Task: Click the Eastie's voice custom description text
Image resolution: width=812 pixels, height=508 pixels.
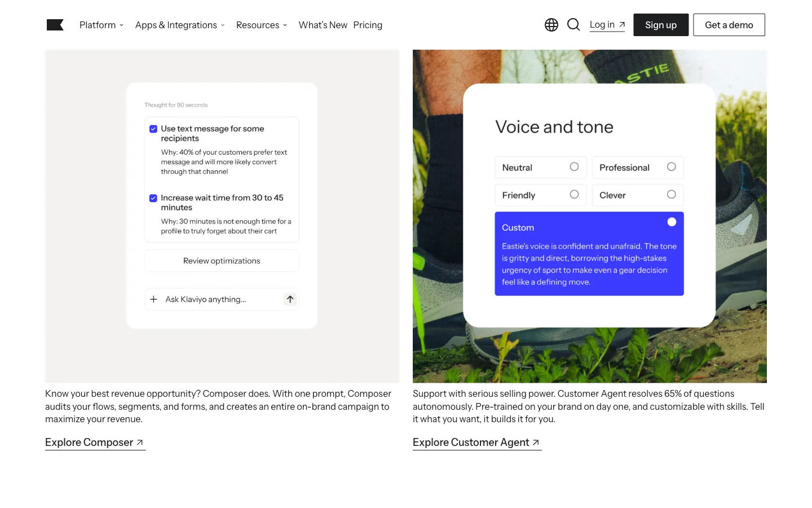Action: pyautogui.click(x=589, y=264)
